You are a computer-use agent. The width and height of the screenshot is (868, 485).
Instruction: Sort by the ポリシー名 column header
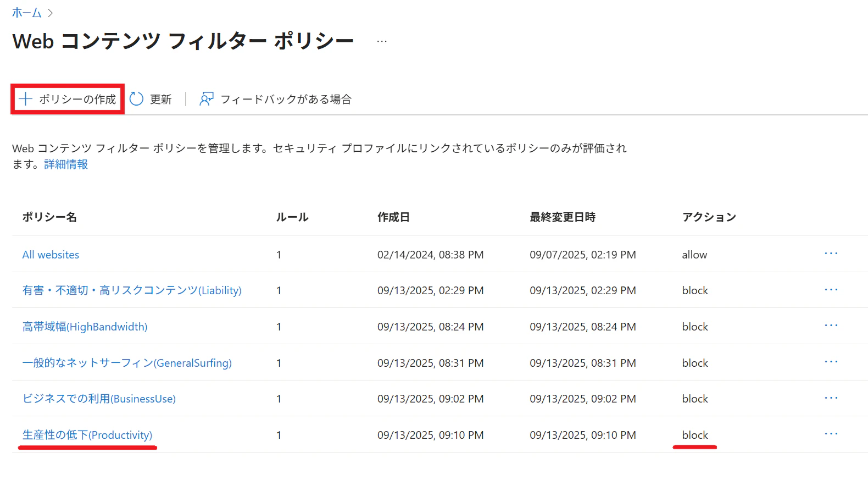[x=49, y=217]
